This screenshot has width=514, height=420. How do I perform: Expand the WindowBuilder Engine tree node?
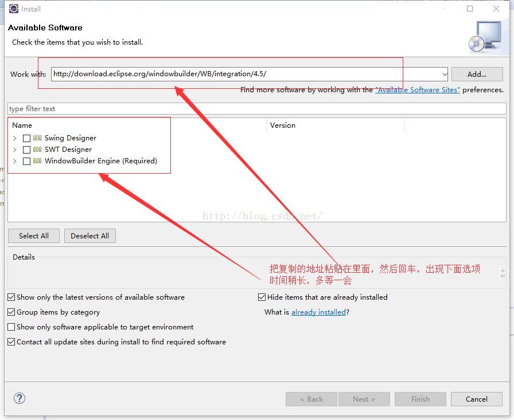(14, 161)
